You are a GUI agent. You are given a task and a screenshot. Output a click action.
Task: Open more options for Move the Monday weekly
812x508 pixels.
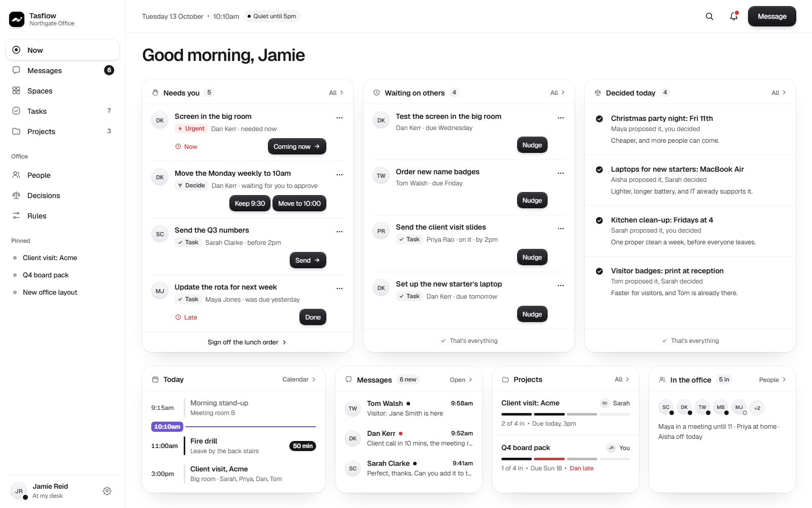(x=340, y=174)
